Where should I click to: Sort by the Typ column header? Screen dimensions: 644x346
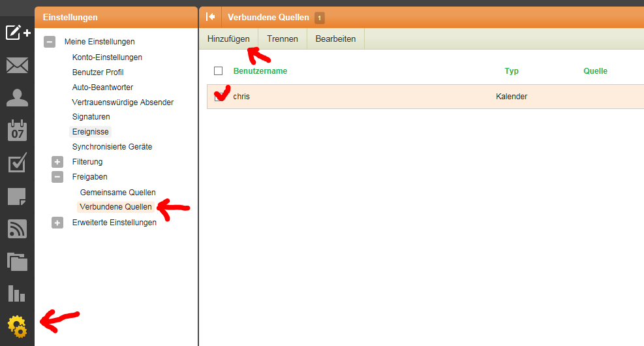[x=512, y=71]
